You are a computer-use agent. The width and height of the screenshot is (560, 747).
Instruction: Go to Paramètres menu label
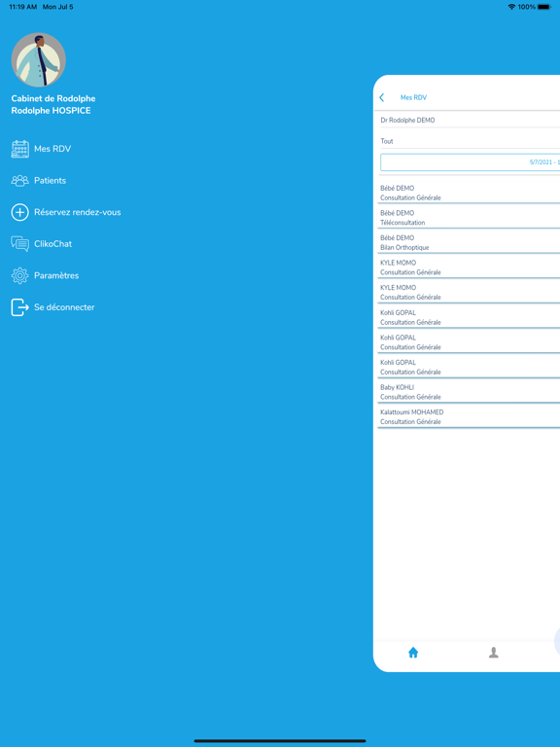click(56, 275)
